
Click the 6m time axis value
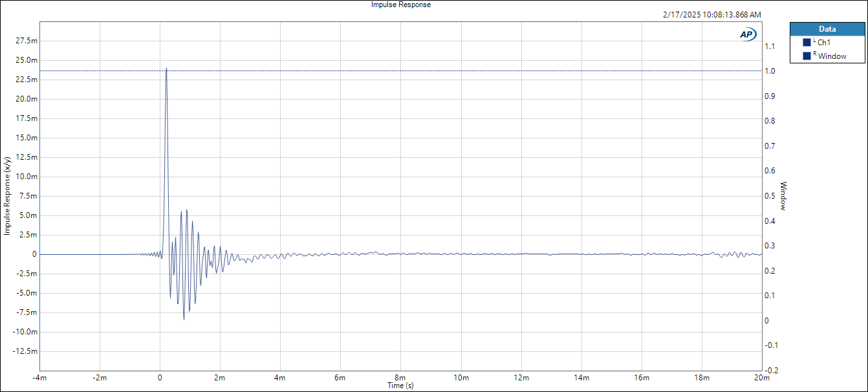pyautogui.click(x=340, y=378)
